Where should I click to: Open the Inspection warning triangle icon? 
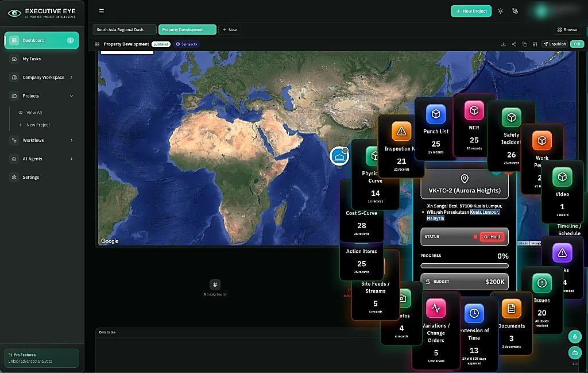(x=401, y=132)
